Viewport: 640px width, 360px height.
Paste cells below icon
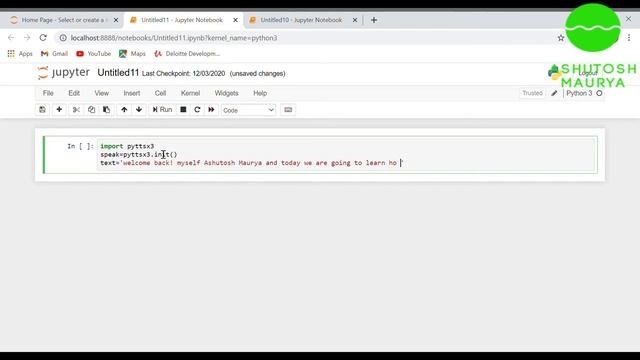(x=107, y=110)
